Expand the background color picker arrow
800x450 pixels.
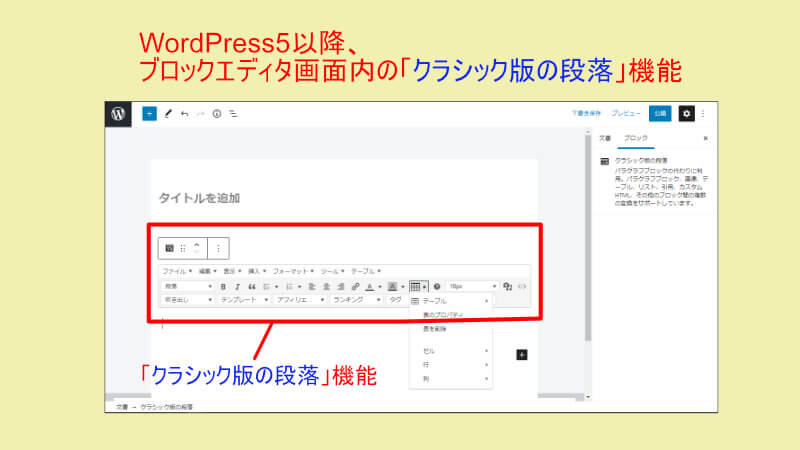pyautogui.click(x=403, y=287)
